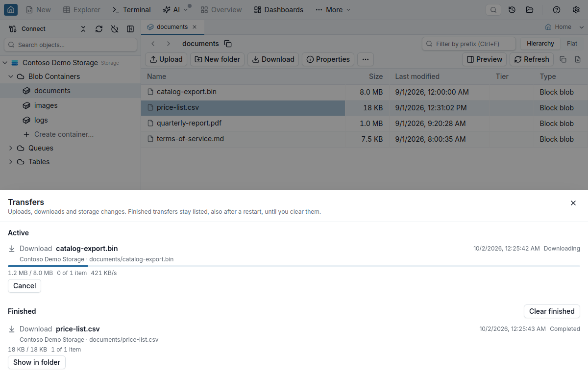
Task: Sort by the Last modified column header
Action: 417,76
